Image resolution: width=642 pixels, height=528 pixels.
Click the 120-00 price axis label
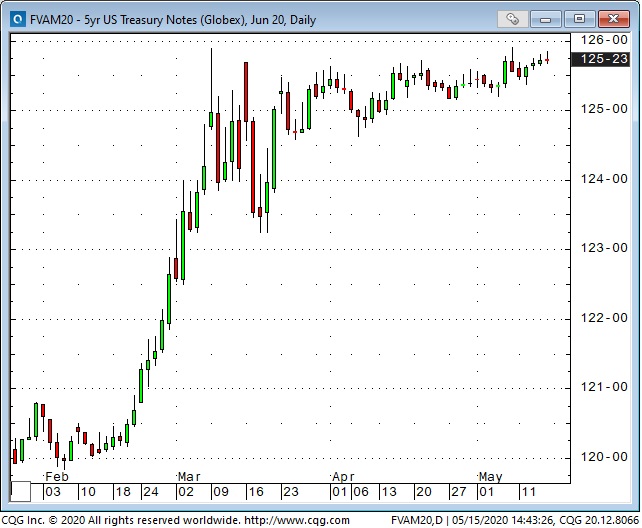[x=604, y=456]
